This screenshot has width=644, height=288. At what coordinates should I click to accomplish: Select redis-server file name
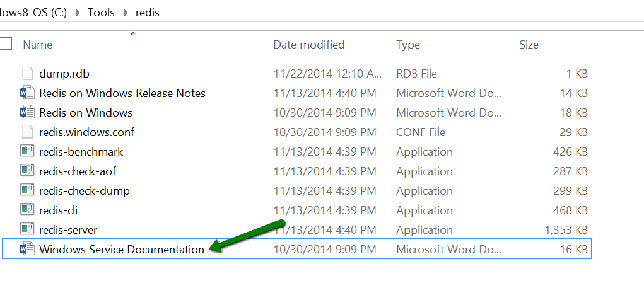(x=68, y=229)
